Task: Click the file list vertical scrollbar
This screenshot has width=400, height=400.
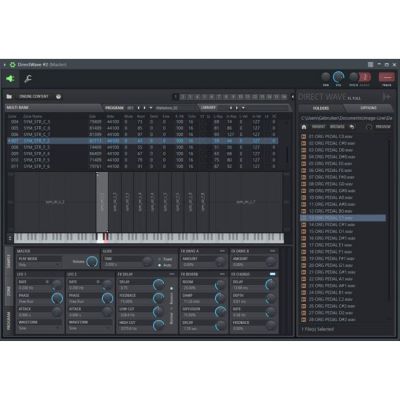Action: (389, 220)
